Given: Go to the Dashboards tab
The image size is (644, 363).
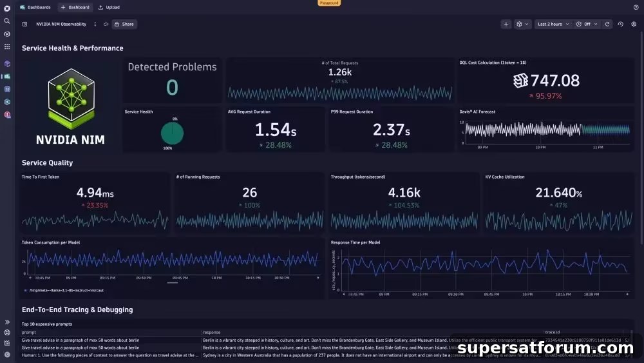Looking at the screenshot, I should tap(35, 7).
